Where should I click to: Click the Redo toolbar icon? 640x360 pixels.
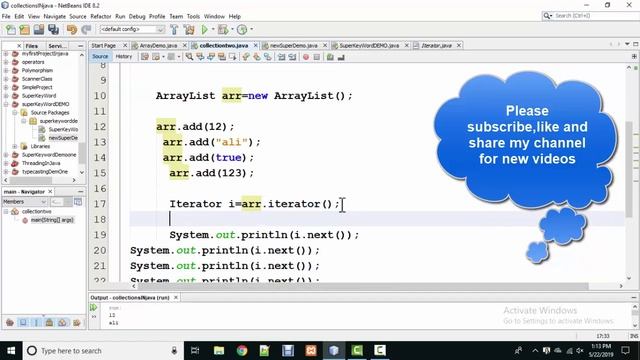pos(86,29)
